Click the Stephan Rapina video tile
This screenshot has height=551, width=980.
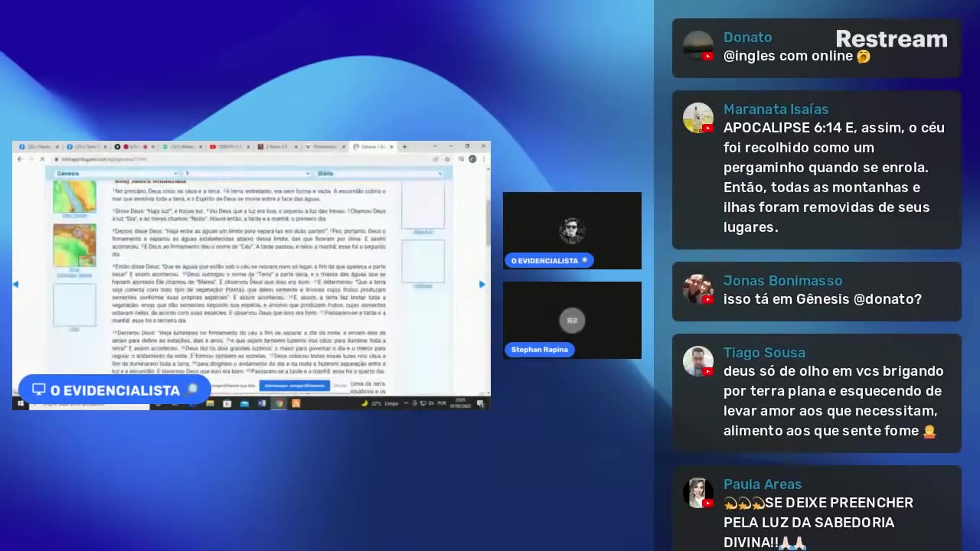coord(572,320)
